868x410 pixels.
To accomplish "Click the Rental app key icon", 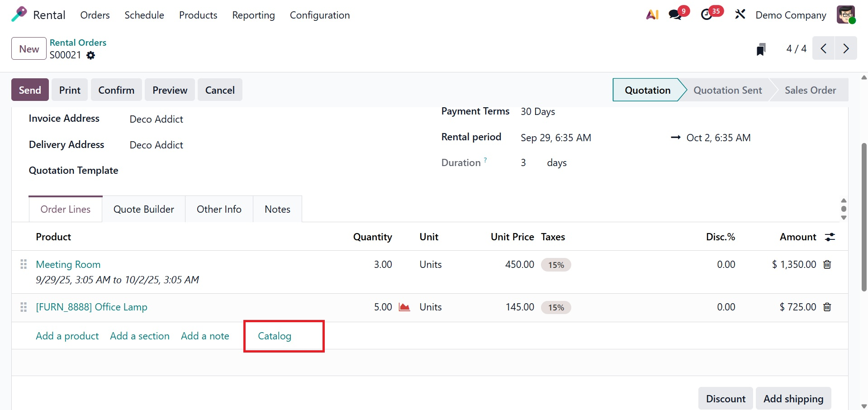I will [x=19, y=14].
